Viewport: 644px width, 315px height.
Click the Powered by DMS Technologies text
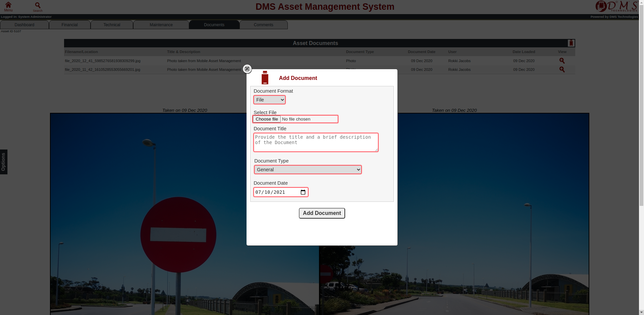(614, 17)
